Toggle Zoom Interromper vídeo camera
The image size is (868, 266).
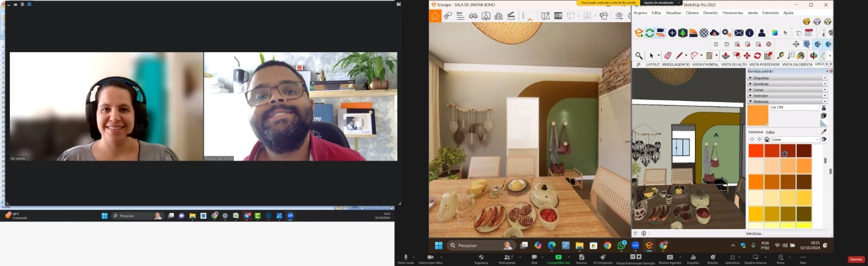(431, 258)
